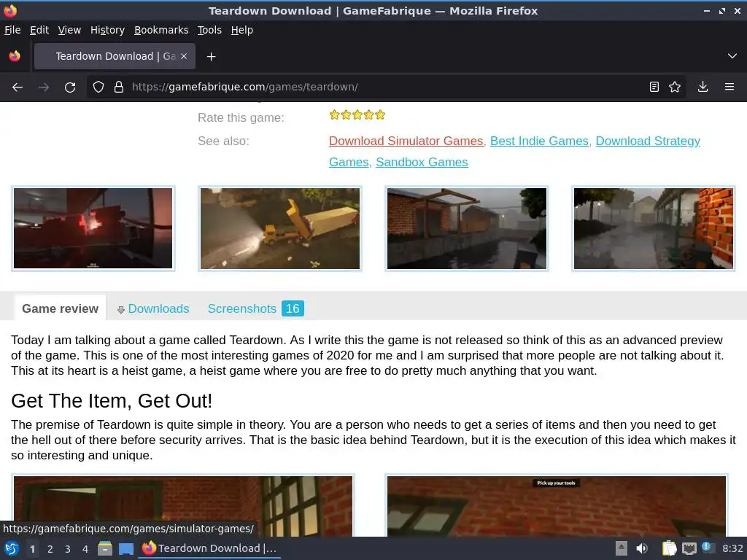Open the yellow dump truck screenshot thumbnail
Screen dimensions: 747x560
(280, 228)
